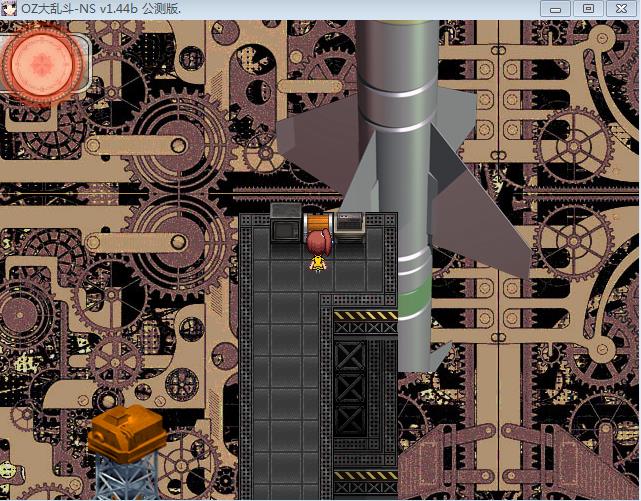Click the orange tank on the tower

pyautogui.click(x=128, y=433)
